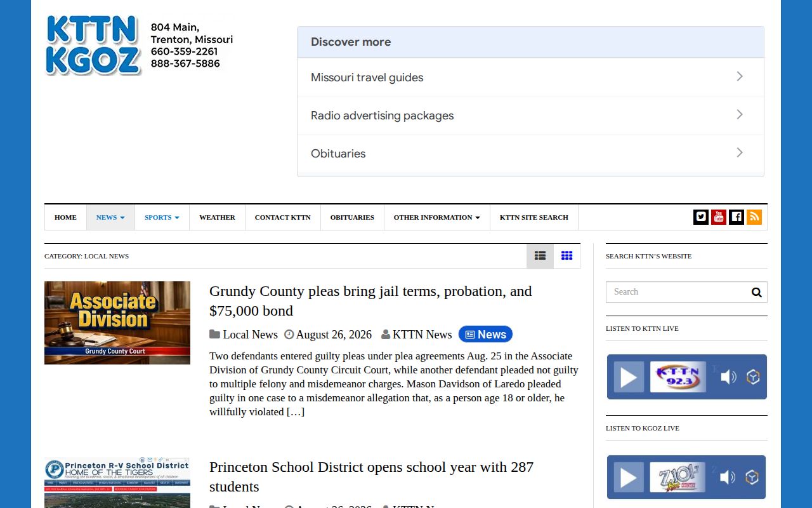This screenshot has width=812, height=508.
Task: Click the KTTN KGOZ station logo
Action: click(93, 45)
